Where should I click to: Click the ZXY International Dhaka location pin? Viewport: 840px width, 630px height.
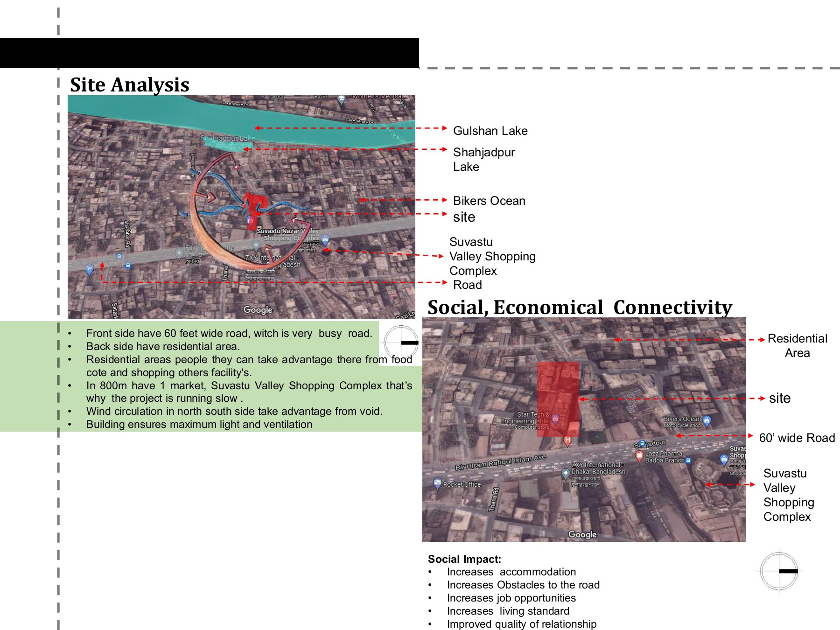[x=565, y=473]
